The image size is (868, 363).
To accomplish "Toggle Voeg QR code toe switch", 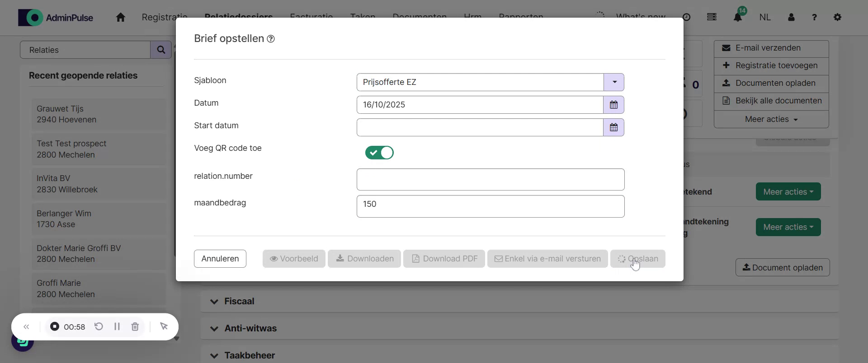I will 379,153.
